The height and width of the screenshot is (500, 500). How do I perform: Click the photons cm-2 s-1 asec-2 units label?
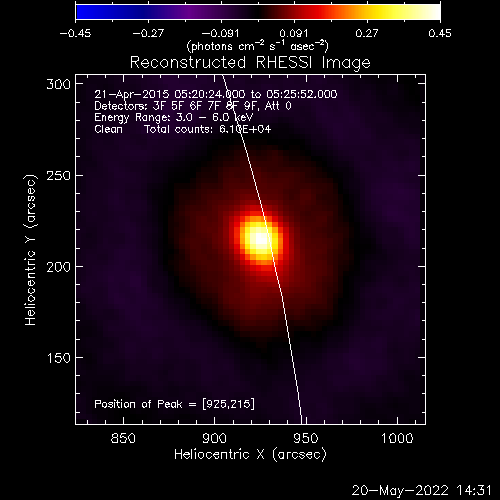258,46
